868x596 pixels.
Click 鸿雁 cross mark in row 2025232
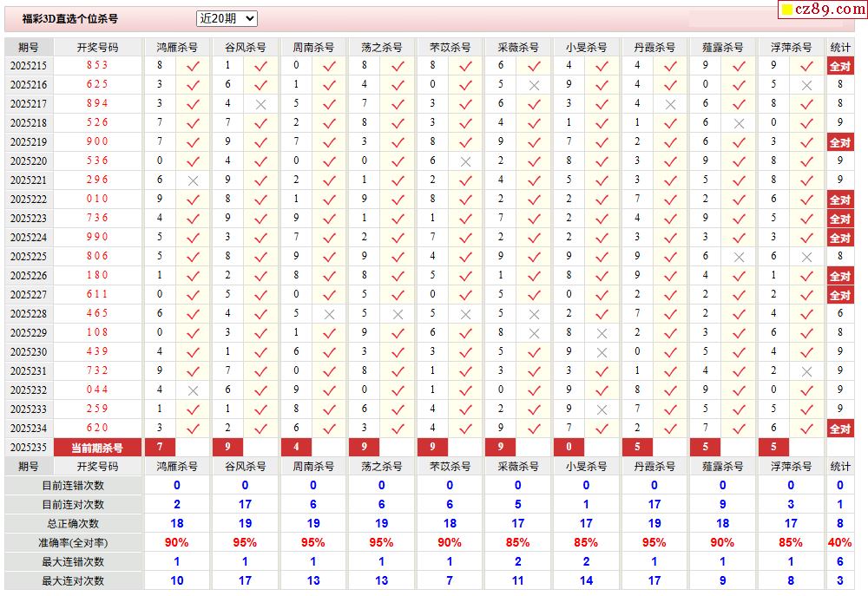193,391
